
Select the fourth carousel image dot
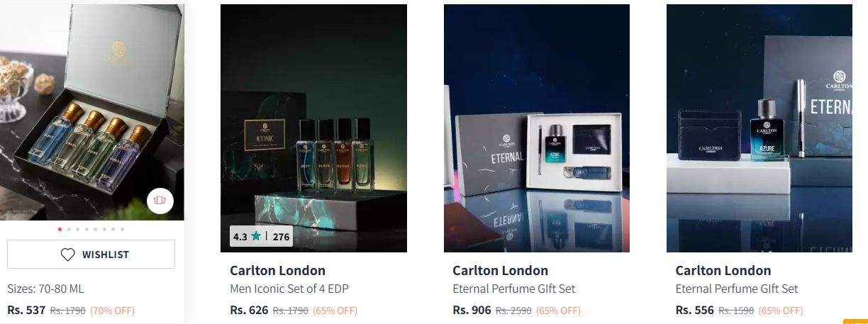pos(87,229)
